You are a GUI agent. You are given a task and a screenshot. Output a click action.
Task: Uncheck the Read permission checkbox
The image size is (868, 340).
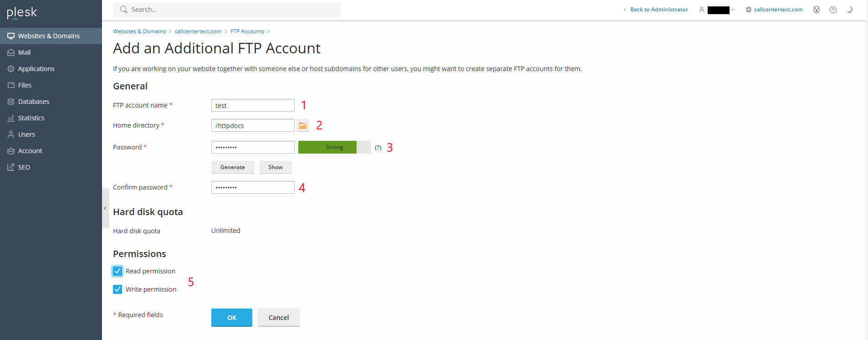click(x=117, y=271)
